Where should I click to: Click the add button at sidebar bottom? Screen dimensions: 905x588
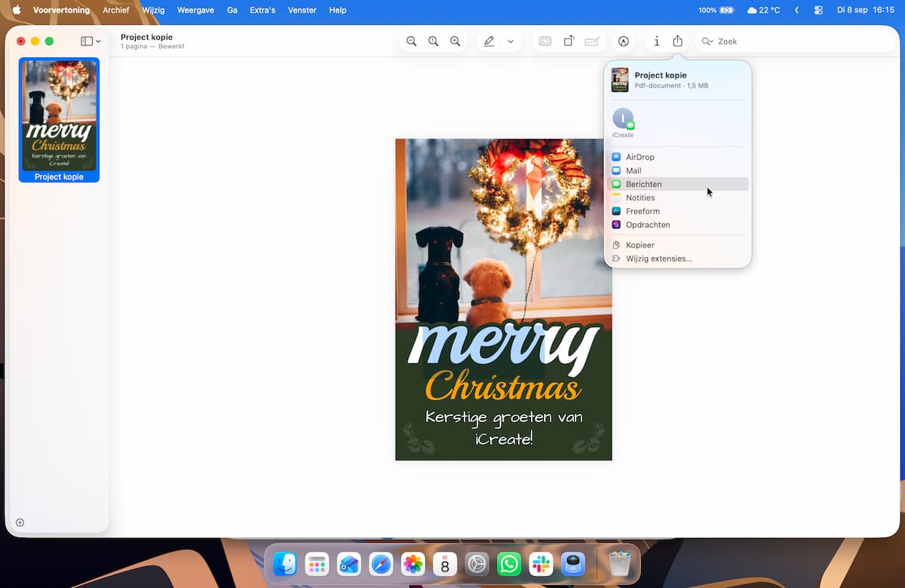pyautogui.click(x=20, y=522)
